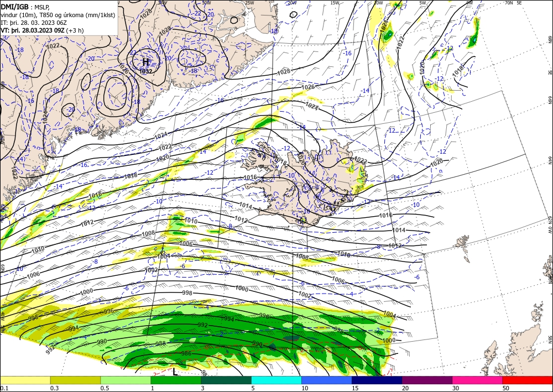The height and width of the screenshot is (392, 553).
Task: Pick the blue 10–15 legend swatch
Action: click(327, 380)
